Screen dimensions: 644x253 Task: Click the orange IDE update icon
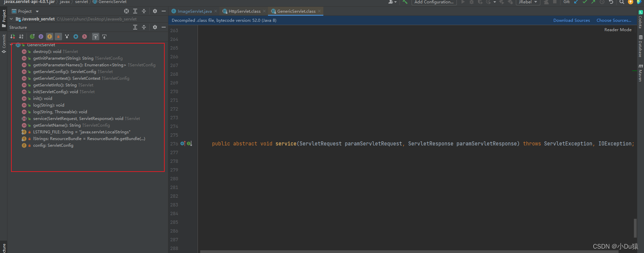point(631,2)
